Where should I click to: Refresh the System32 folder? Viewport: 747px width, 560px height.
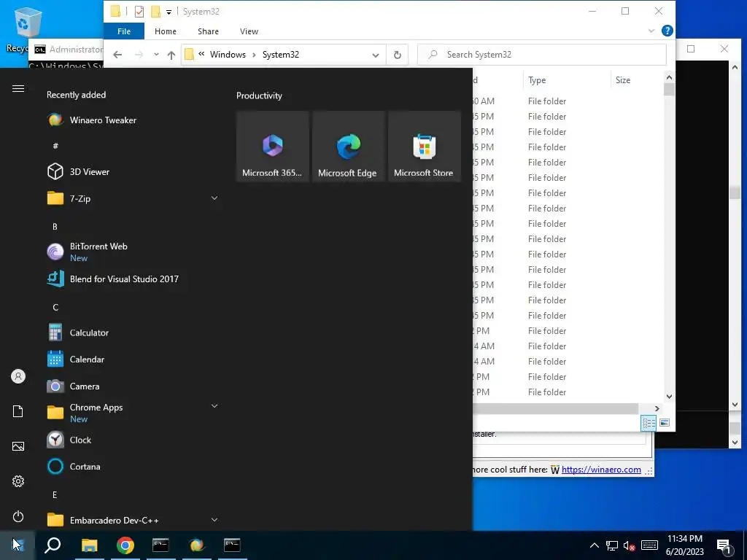tap(398, 55)
